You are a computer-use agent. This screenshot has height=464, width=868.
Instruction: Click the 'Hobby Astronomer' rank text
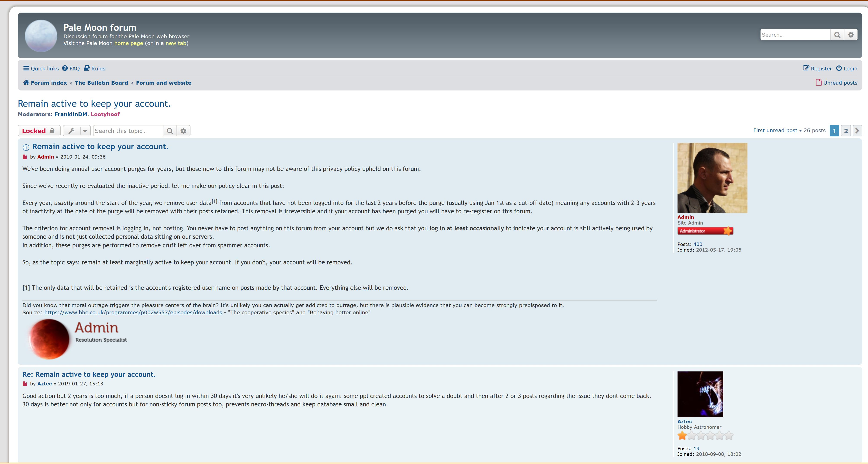699,427
